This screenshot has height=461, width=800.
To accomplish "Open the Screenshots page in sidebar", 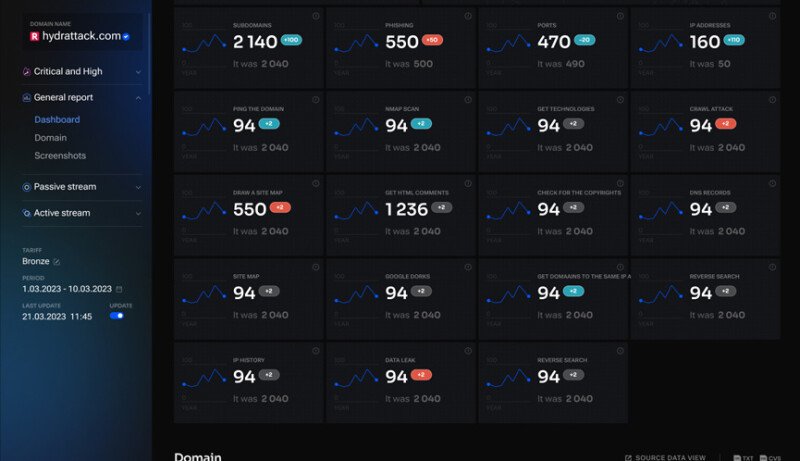I will pyautogui.click(x=60, y=156).
